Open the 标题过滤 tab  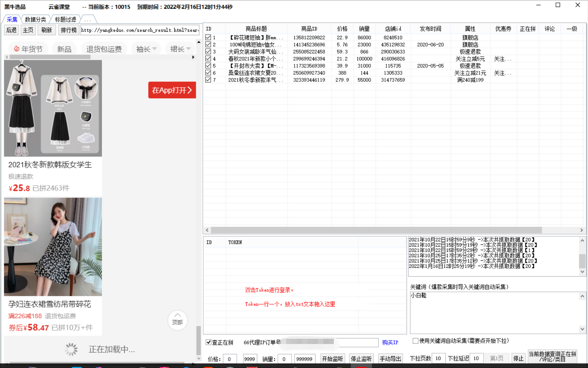pyautogui.click(x=65, y=19)
